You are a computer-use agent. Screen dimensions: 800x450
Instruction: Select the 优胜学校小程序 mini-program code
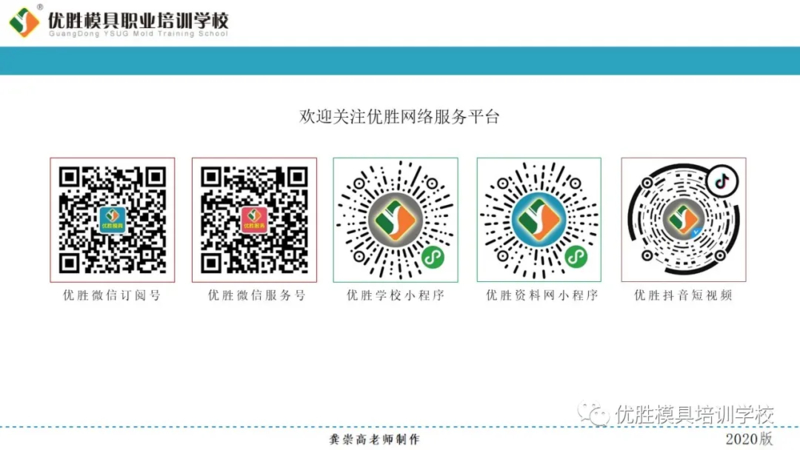pos(395,220)
